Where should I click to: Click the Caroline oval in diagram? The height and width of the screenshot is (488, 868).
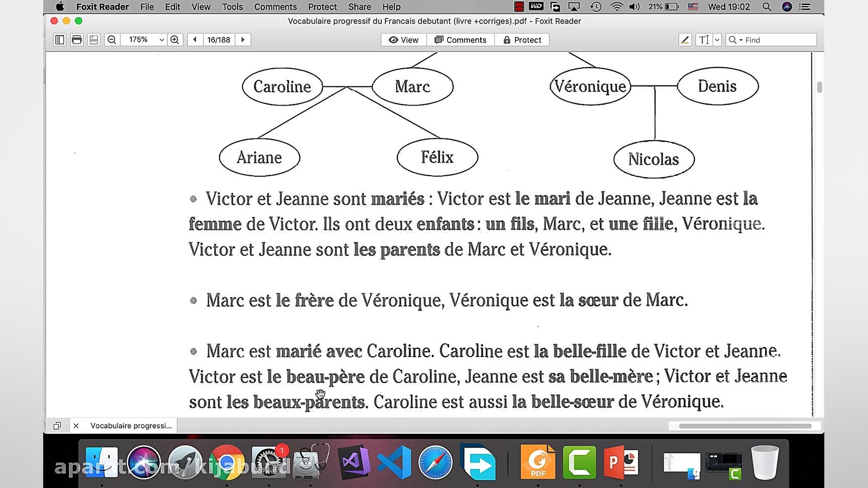[x=282, y=86]
